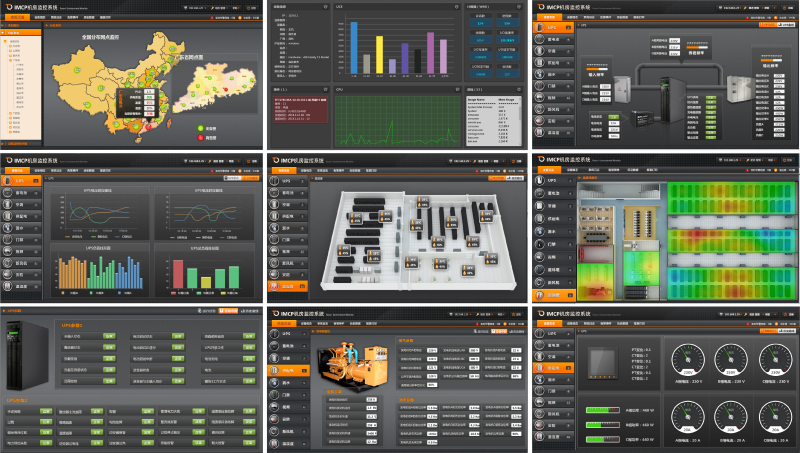Toggle first green status button in UPS parameters

click(x=108, y=337)
